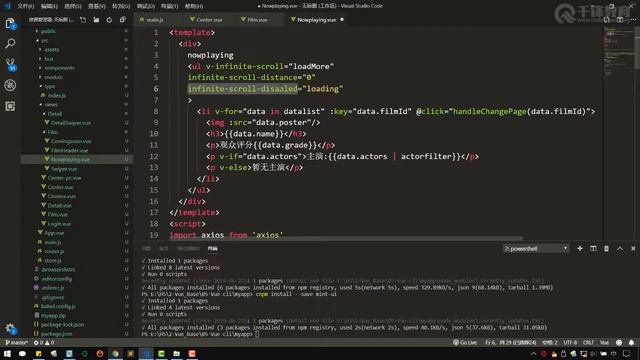This screenshot has height=360, width=640.
Task: Open Cinema.vue in the file tree
Action: [x=62, y=196]
